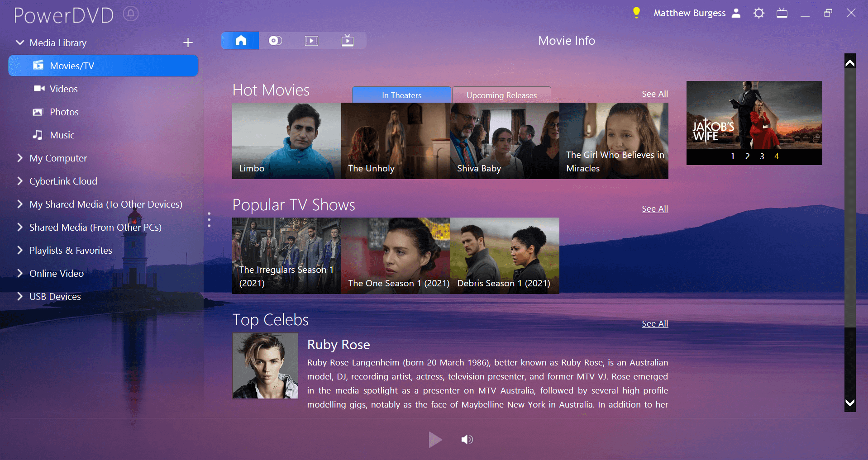Click See All for Hot Movies

[655, 94]
